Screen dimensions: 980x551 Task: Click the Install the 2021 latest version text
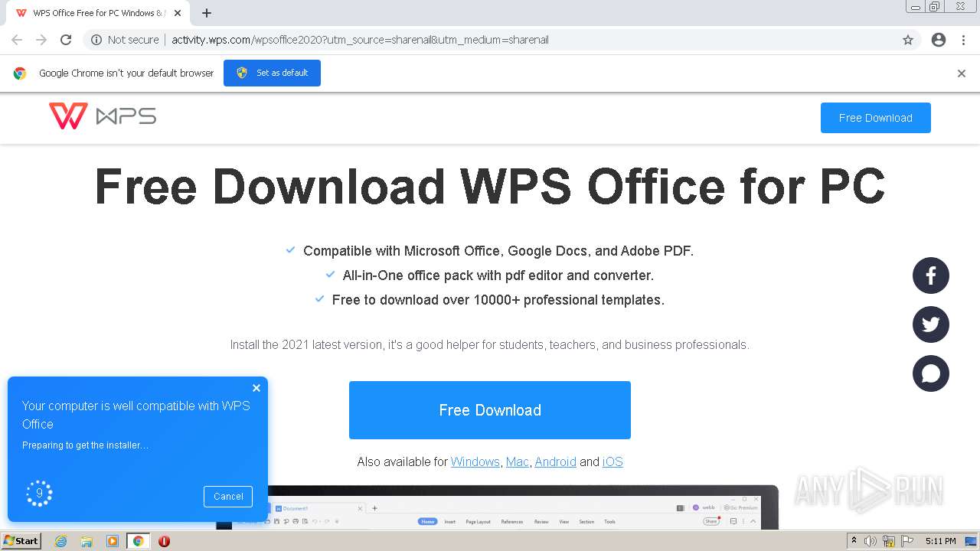[x=490, y=345]
